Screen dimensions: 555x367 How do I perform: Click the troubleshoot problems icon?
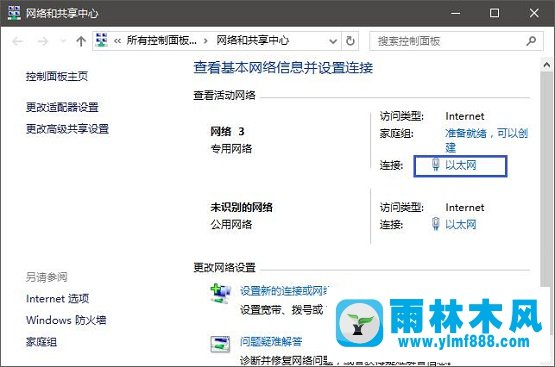coord(220,344)
